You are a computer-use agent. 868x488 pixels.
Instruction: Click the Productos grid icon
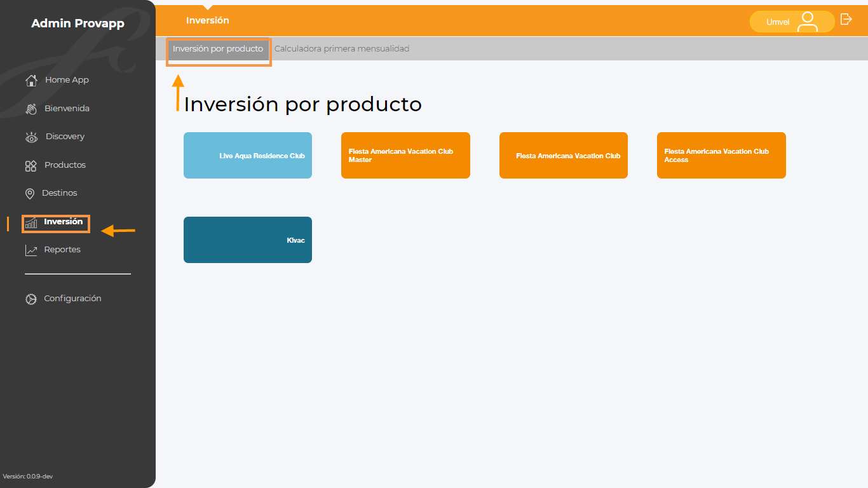tap(31, 165)
